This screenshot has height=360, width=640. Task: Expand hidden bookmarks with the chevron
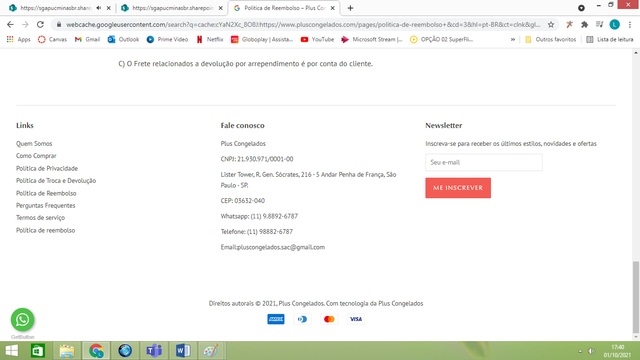[513, 40]
